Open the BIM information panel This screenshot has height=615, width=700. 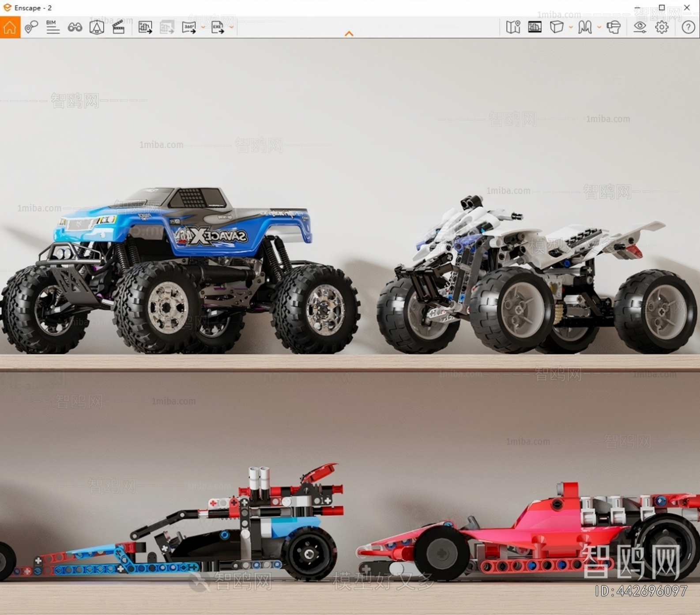tap(53, 27)
